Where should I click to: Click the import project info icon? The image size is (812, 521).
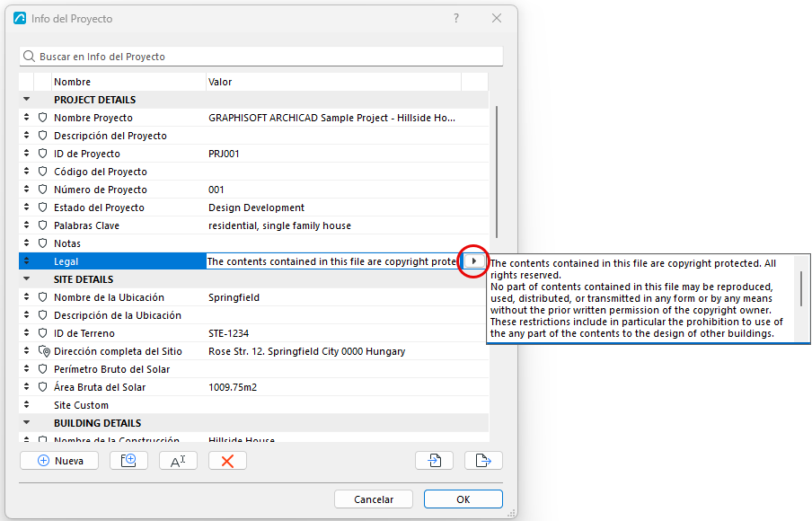point(434,461)
